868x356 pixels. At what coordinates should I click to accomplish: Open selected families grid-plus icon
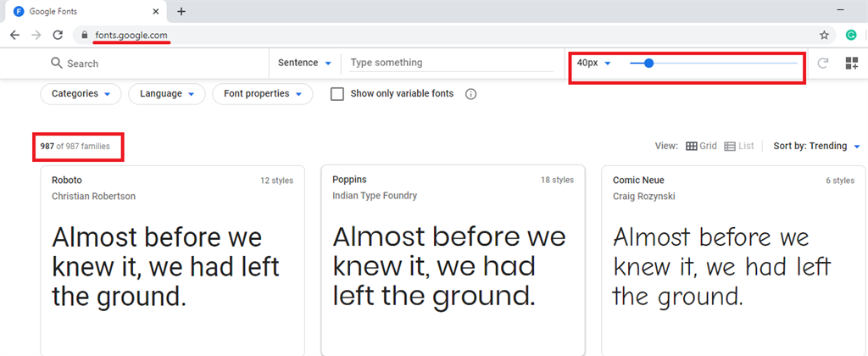point(851,63)
